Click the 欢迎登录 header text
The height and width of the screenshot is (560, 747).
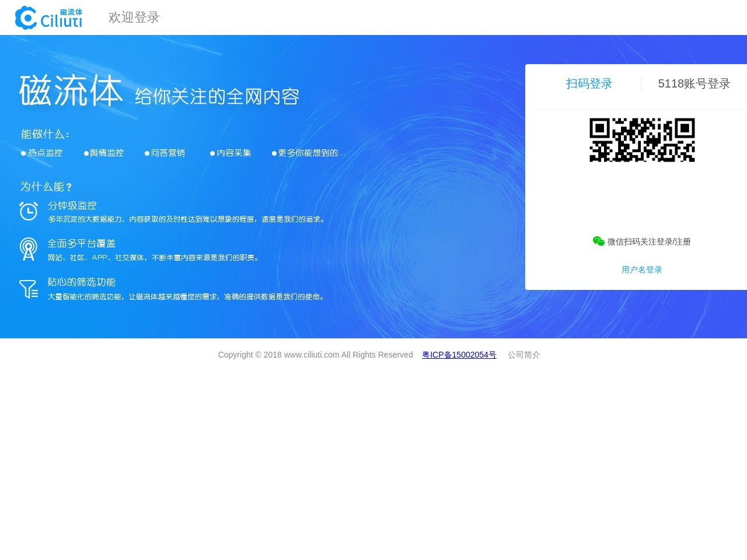click(x=134, y=17)
